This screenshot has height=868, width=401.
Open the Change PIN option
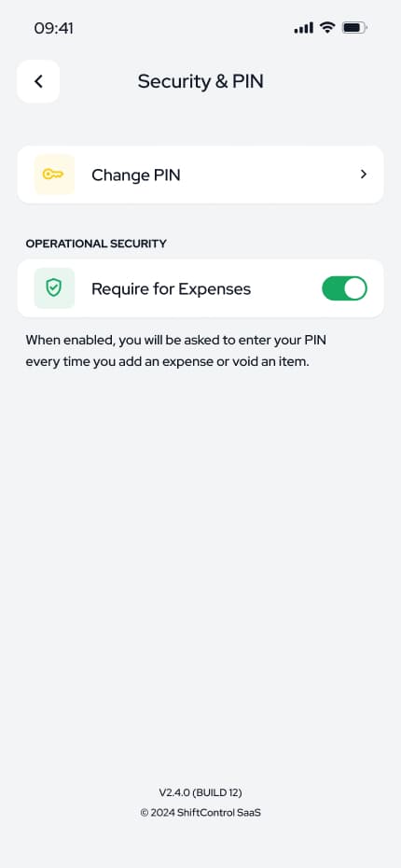200,175
